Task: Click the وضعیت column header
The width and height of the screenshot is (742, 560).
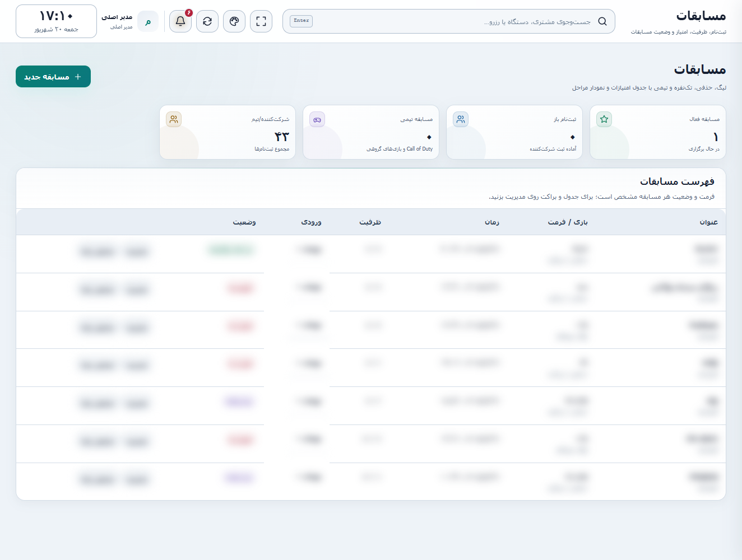Action: pyautogui.click(x=244, y=222)
